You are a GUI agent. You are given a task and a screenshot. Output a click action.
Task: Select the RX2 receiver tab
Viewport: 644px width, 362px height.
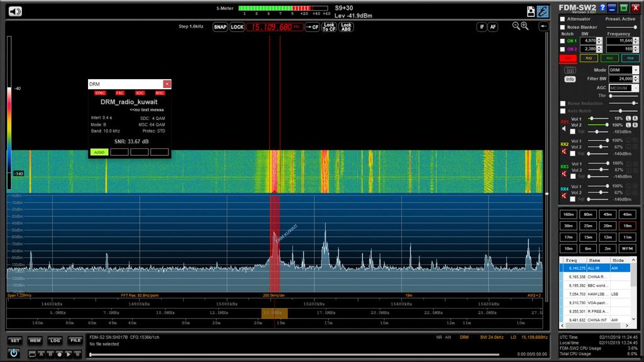[589, 58]
